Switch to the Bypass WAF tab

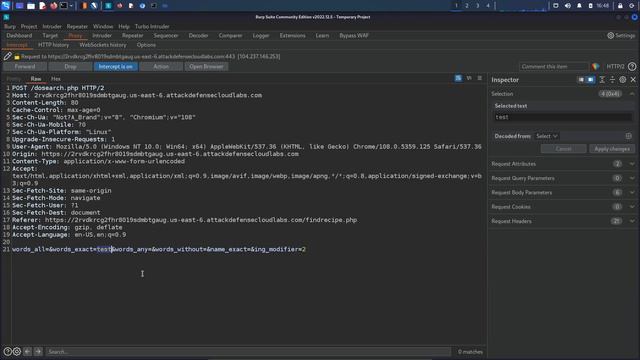(354, 36)
